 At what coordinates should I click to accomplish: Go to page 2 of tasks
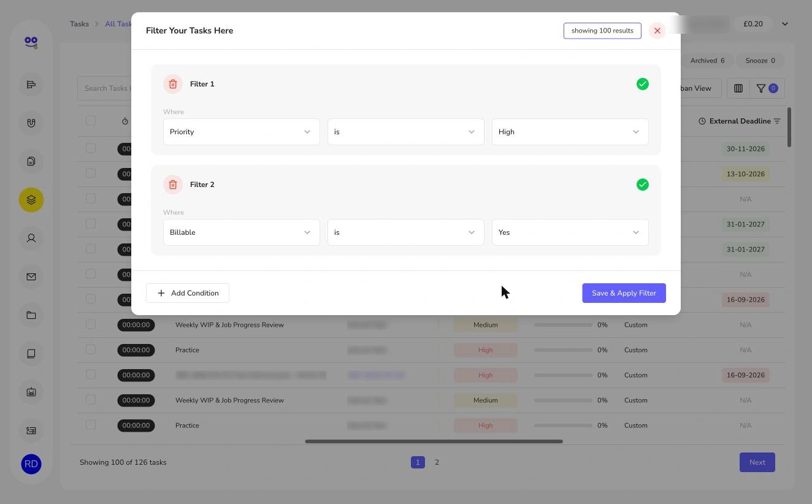pyautogui.click(x=437, y=462)
